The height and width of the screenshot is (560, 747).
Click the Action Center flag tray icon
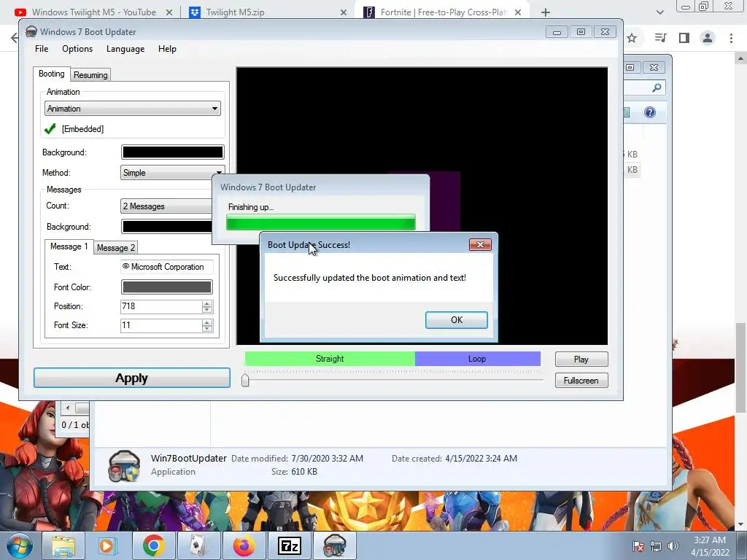(638, 546)
